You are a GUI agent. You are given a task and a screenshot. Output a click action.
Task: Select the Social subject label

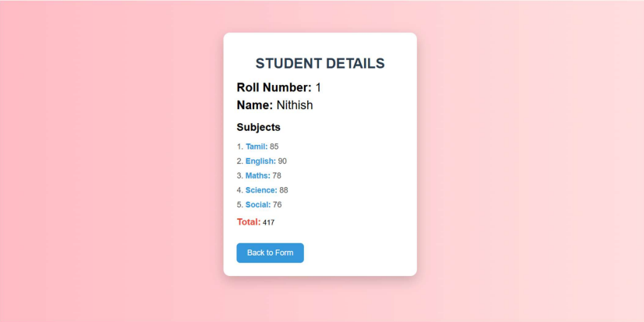click(x=258, y=205)
